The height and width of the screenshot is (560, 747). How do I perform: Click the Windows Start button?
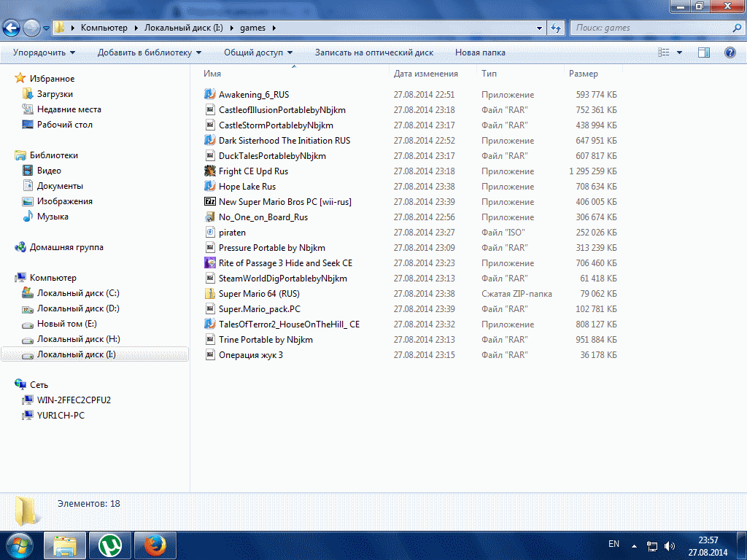[x=18, y=545]
